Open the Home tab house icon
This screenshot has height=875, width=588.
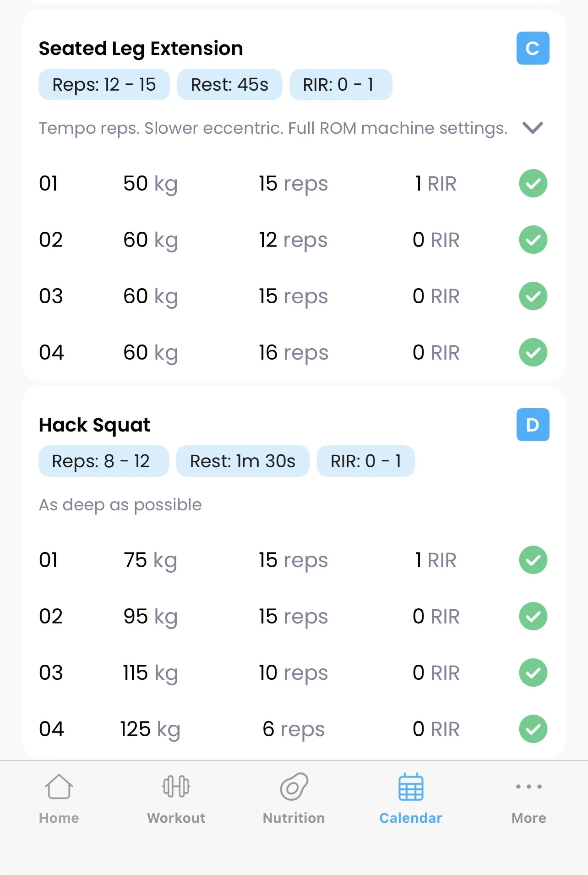point(59,787)
